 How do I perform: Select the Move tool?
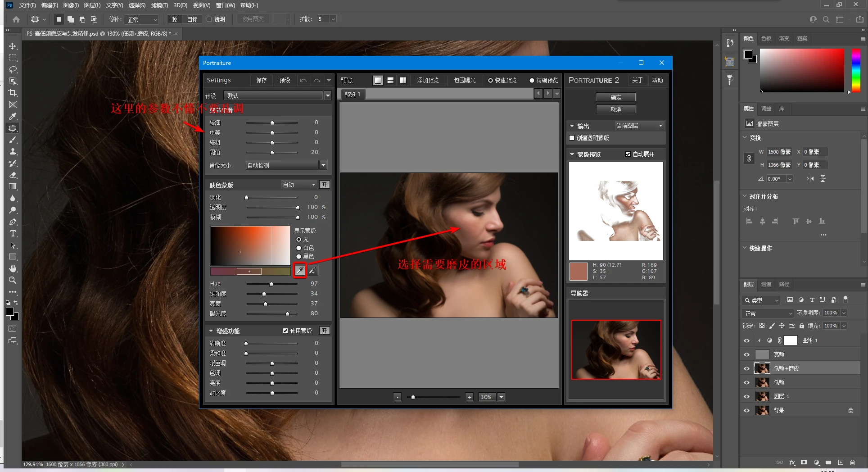13,46
